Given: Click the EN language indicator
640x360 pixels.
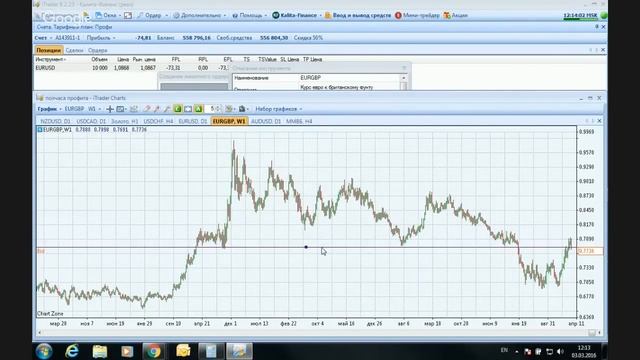Looking at the screenshot, I should click(504, 350).
